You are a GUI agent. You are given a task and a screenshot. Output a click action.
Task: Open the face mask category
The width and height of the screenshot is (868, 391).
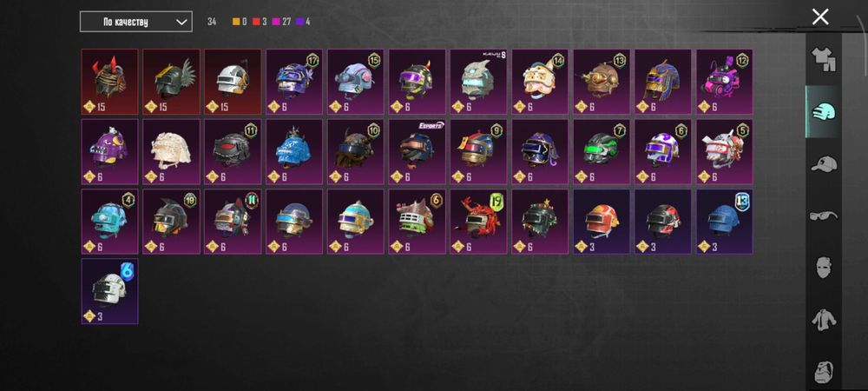tap(823, 268)
